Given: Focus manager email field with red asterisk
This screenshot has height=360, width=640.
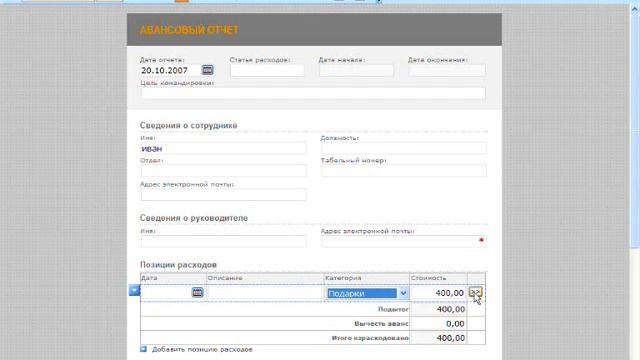Looking at the screenshot, I should point(404,241).
